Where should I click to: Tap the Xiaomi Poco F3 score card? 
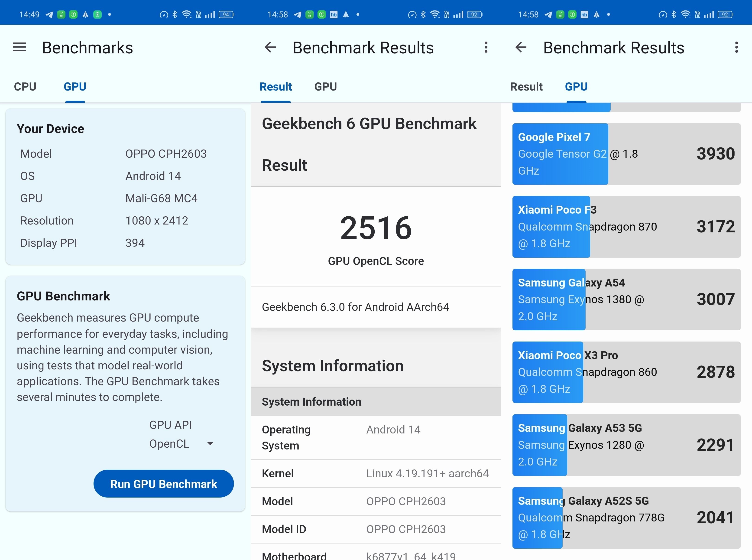coord(626,227)
